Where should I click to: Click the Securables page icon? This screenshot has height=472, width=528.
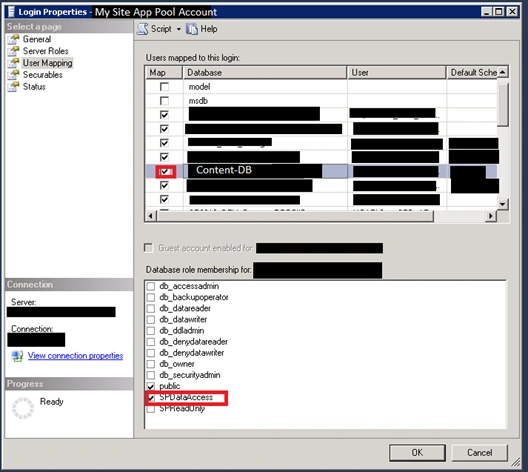(13, 75)
